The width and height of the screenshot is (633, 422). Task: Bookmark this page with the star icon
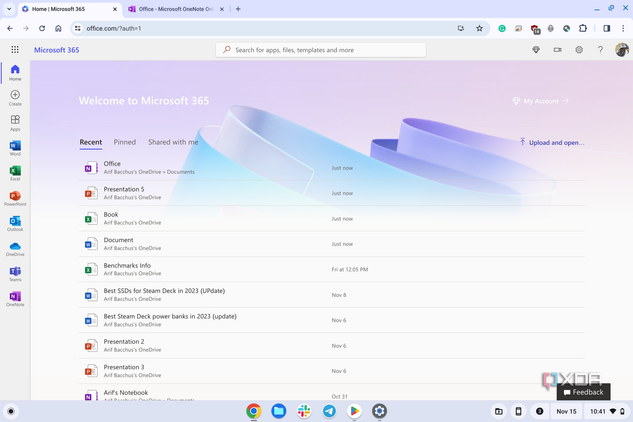tap(479, 28)
